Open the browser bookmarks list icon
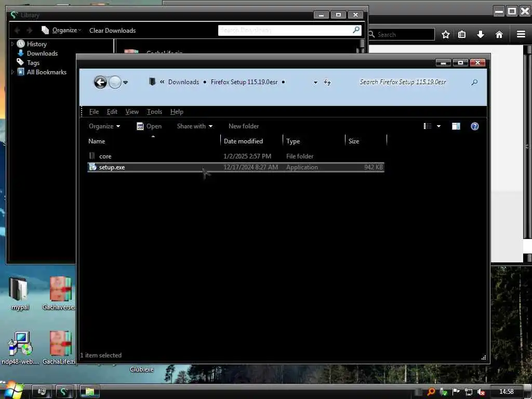The height and width of the screenshot is (399, 532). [462, 34]
